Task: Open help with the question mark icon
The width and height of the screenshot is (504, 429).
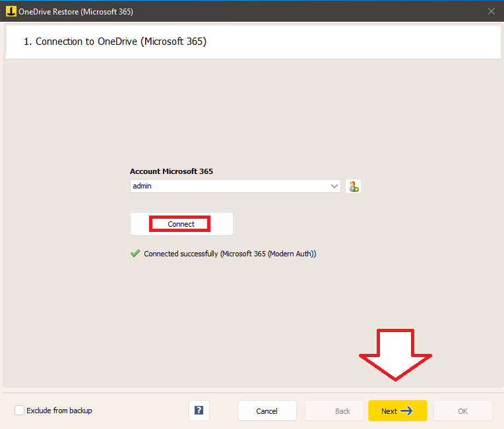Action: (x=199, y=411)
